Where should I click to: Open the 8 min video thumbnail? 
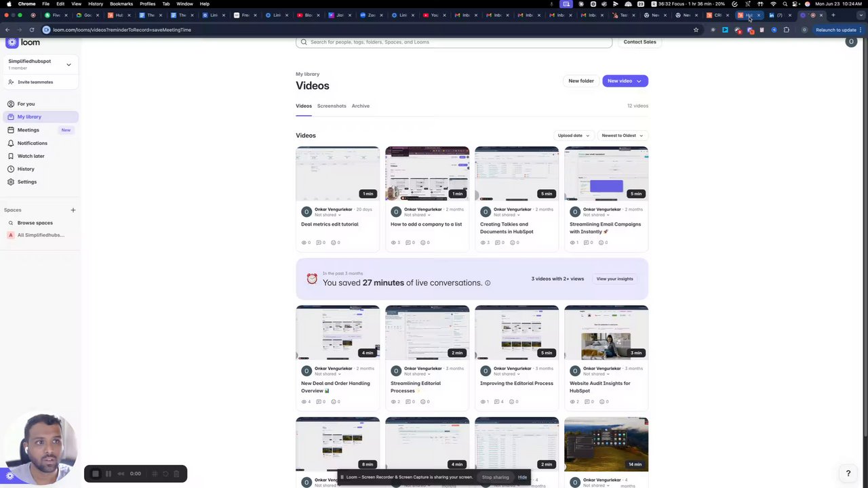point(338,444)
